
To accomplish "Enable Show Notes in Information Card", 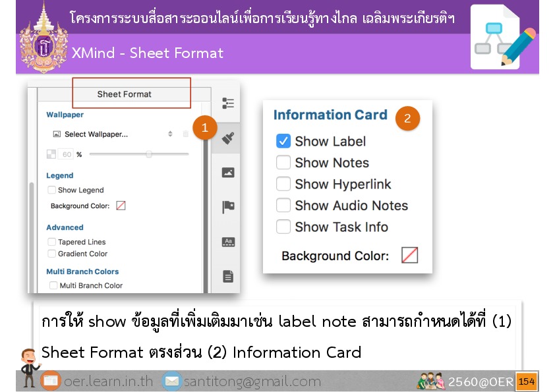I will pos(283,163).
